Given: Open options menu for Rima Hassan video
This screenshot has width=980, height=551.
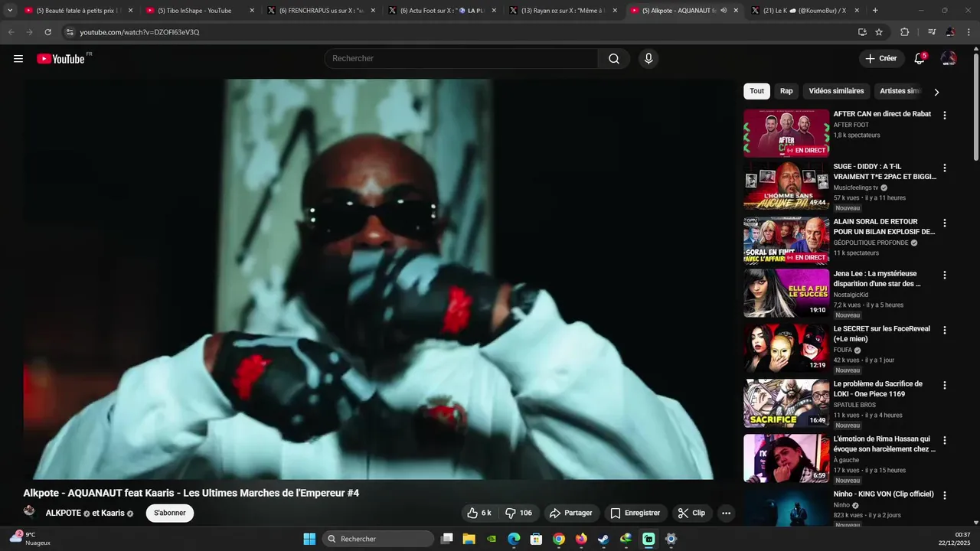Looking at the screenshot, I should [x=944, y=440].
